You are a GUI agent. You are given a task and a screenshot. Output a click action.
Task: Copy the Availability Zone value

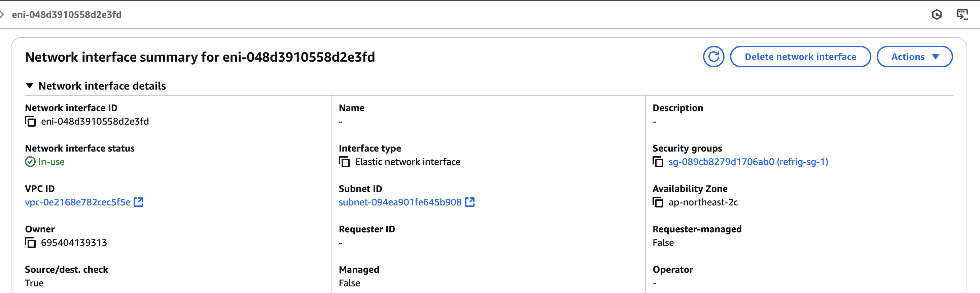(658, 202)
